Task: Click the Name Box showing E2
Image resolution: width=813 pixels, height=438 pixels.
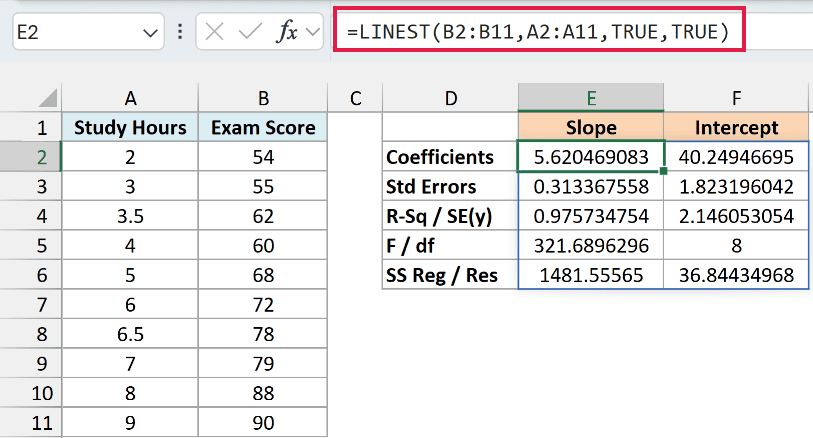Action: [88, 32]
